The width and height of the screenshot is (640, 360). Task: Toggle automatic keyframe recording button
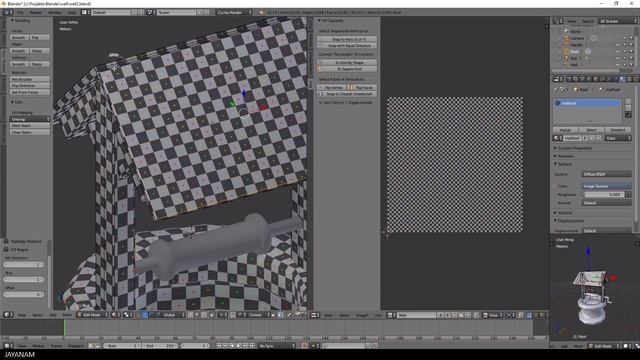click(x=304, y=345)
